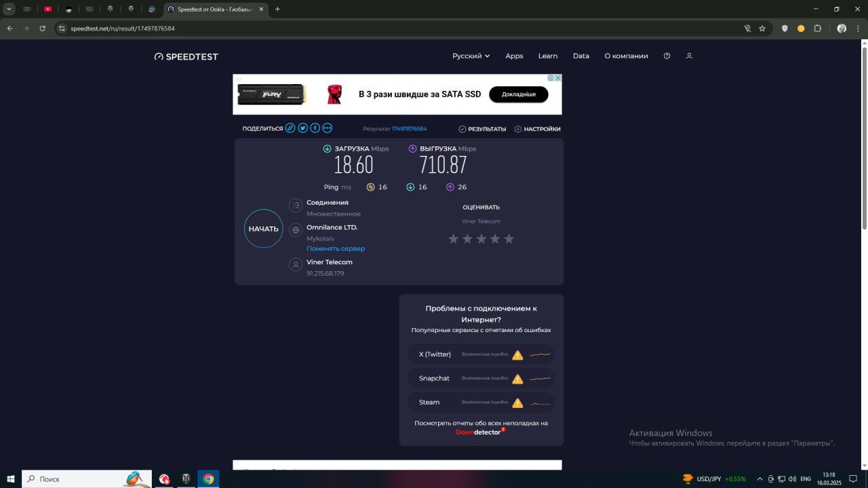The height and width of the screenshot is (488, 868).
Task: Select the Steam outage row
Action: pos(481,403)
